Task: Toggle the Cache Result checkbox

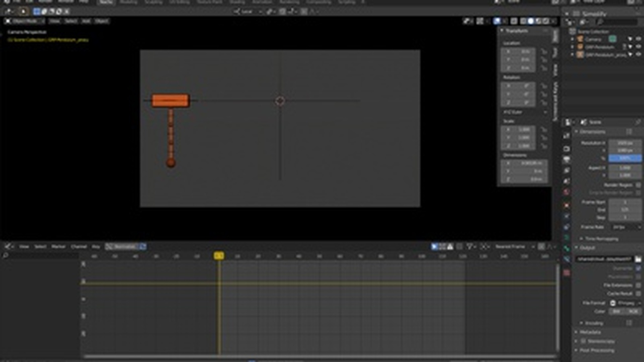Action: (638, 293)
